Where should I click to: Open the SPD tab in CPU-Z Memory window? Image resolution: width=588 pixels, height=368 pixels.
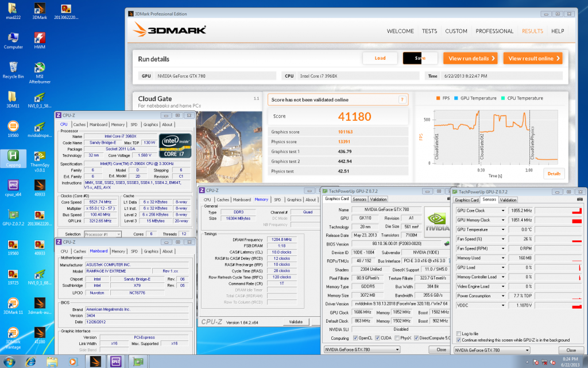click(277, 200)
